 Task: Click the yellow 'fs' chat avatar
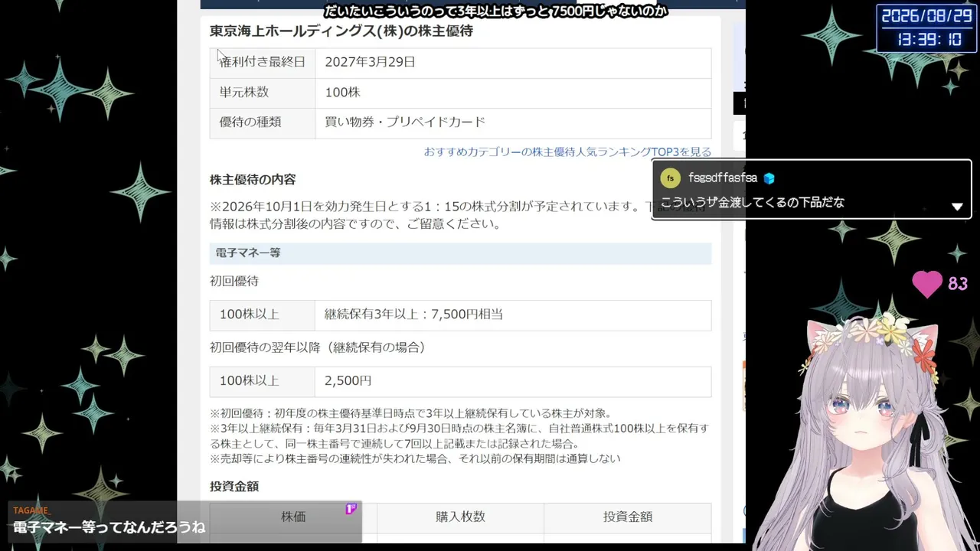(670, 178)
